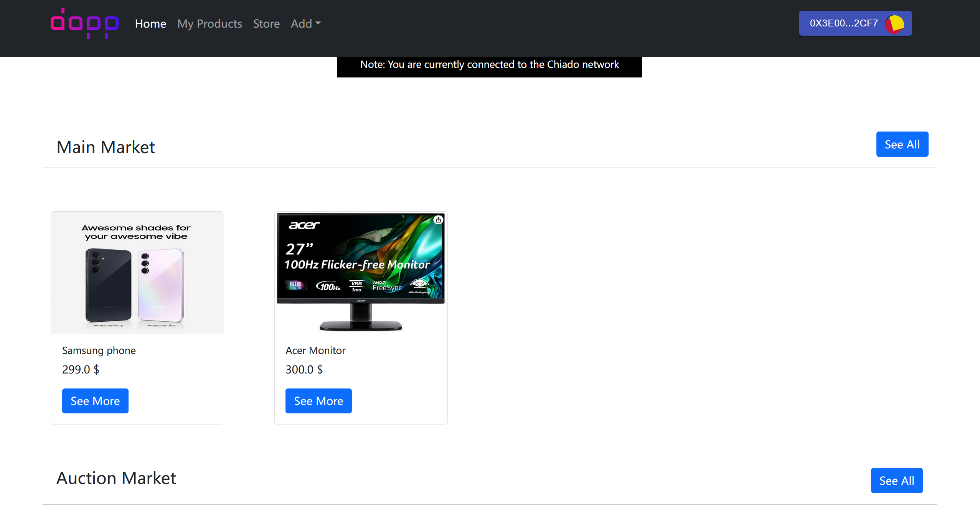Screen dimensions: 980x520
Task: Click the Chiado network notification banner
Action: click(x=490, y=65)
